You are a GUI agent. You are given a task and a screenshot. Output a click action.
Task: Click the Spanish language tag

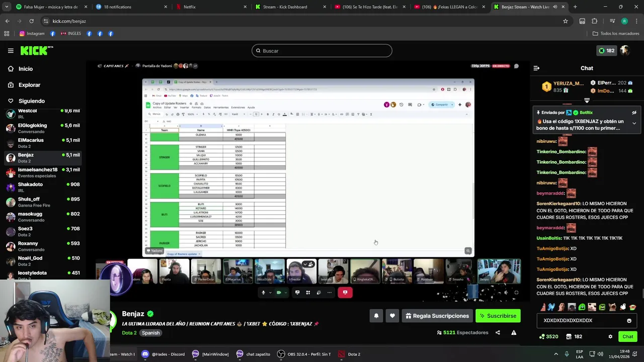point(150,333)
